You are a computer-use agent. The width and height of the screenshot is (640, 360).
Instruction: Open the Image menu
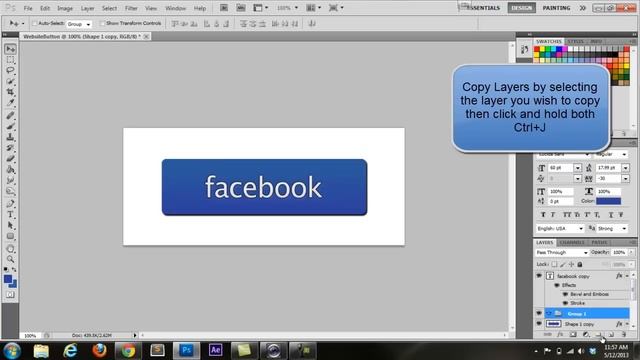pos(65,8)
